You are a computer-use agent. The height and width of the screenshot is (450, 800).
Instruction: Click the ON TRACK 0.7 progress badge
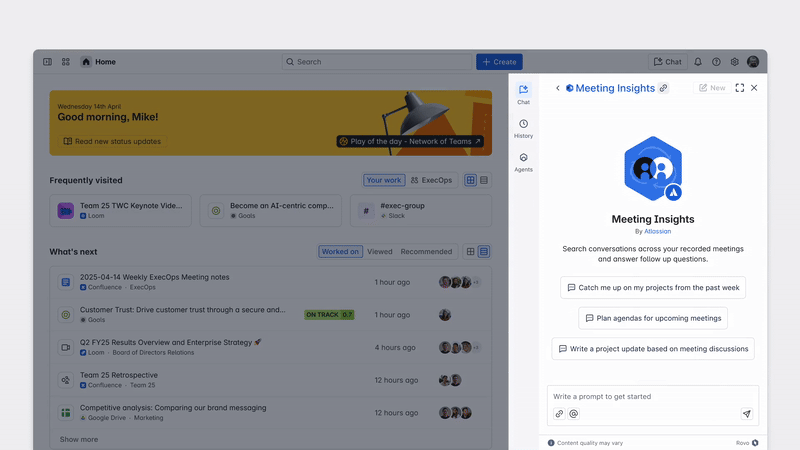click(329, 314)
